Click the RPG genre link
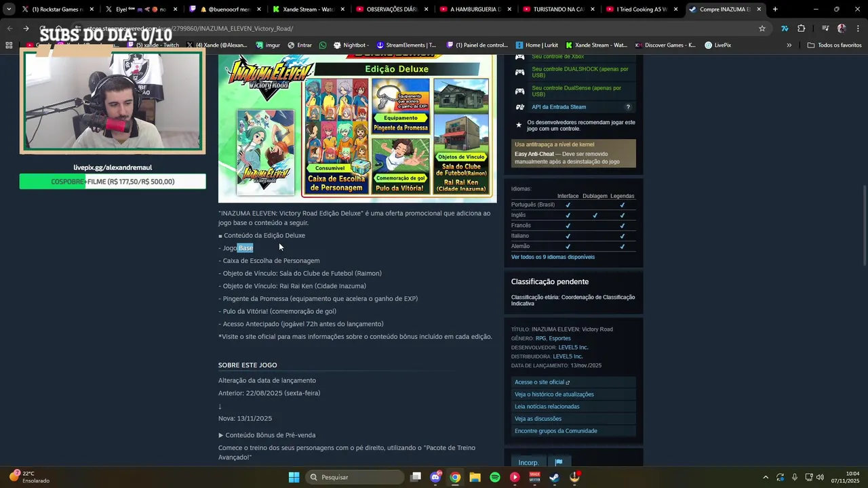The width and height of the screenshot is (868, 488). point(540,338)
